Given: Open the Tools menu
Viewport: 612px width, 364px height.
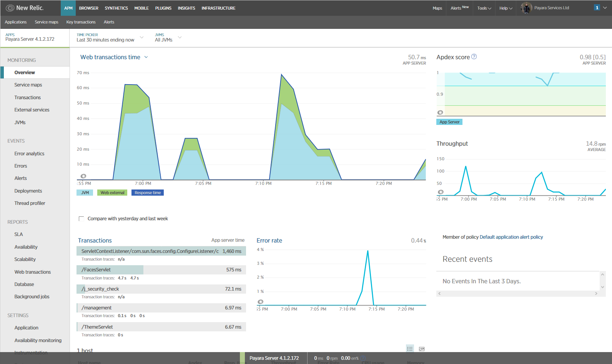Looking at the screenshot, I should (x=484, y=8).
